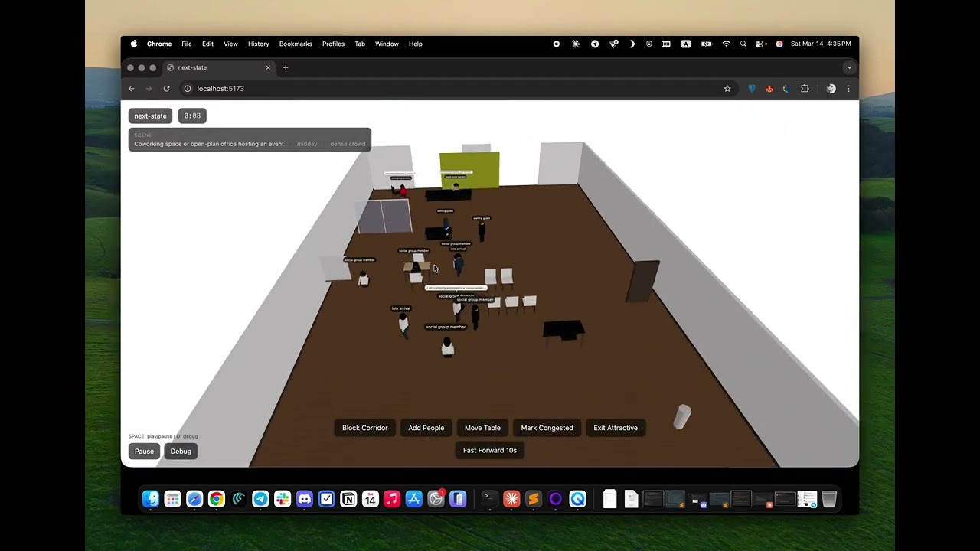980x551 pixels.
Task: Open the Extensions puzzle menu
Action: tap(805, 89)
